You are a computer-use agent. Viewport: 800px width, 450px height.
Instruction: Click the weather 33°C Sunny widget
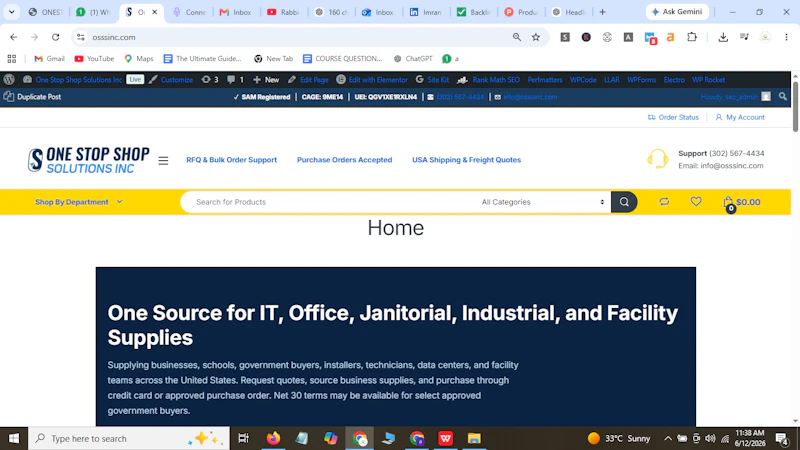[619, 438]
